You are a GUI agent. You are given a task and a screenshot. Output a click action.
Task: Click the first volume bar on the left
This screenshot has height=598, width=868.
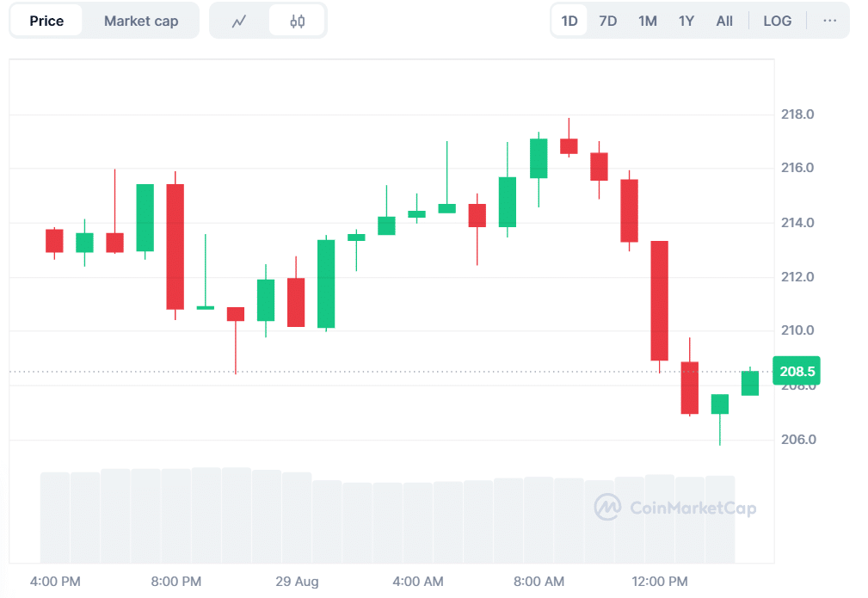coord(55,516)
